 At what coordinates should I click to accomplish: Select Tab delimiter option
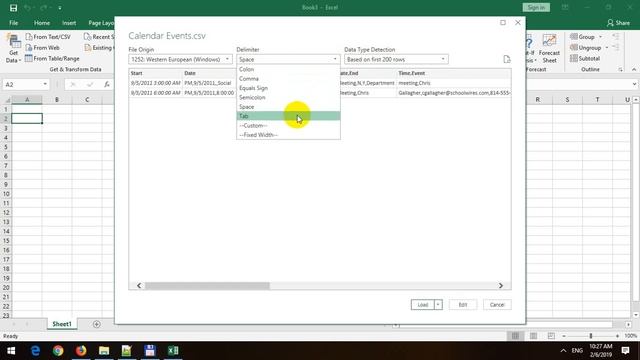288,116
